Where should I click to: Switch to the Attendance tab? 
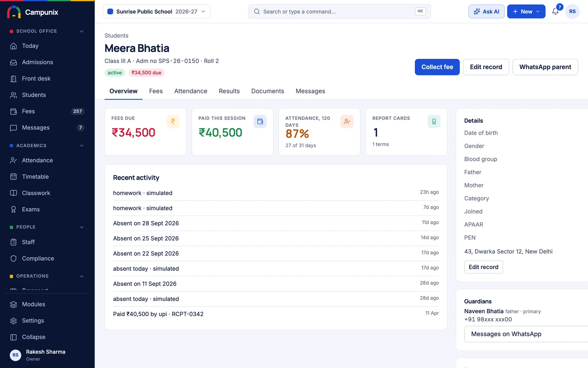[191, 91]
